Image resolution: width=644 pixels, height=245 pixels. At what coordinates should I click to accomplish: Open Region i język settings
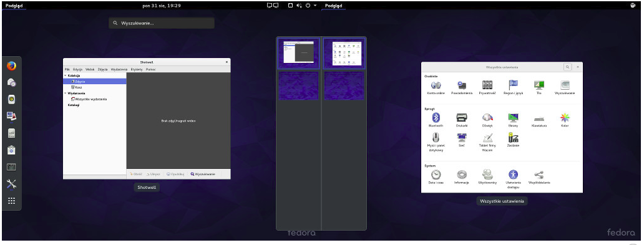514,87
